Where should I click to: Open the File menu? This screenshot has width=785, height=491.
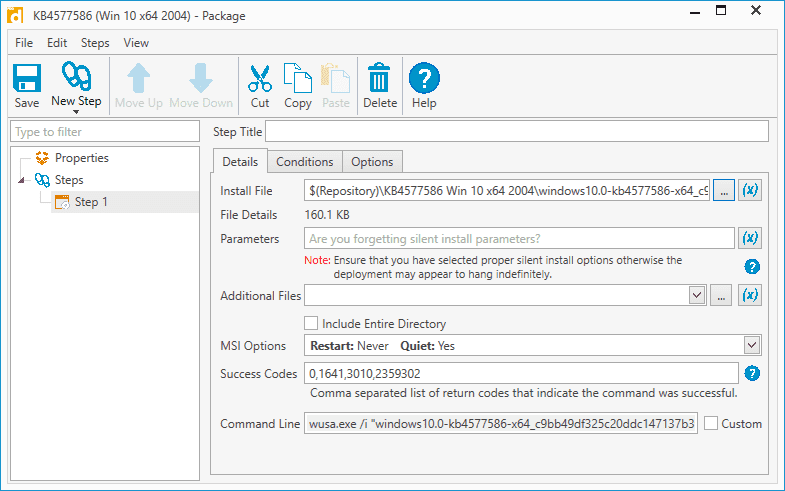coord(24,43)
